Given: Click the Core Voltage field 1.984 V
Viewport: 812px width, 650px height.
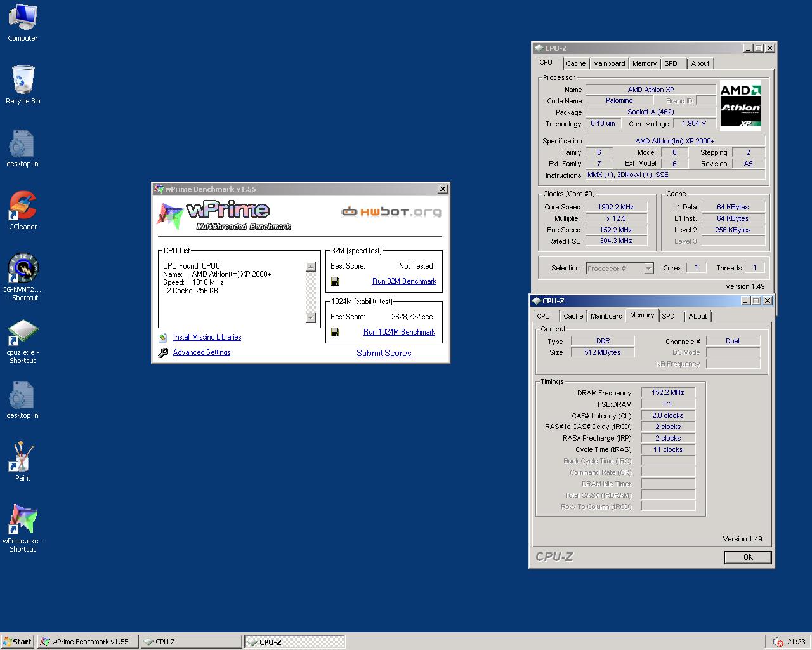Looking at the screenshot, I should [695, 124].
